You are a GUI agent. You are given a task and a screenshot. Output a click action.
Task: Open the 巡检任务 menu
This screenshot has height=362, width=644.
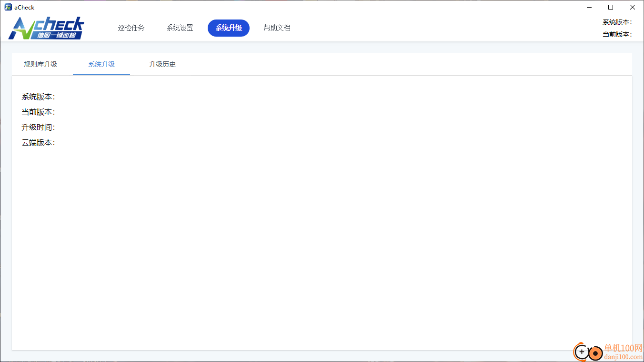pyautogui.click(x=131, y=28)
